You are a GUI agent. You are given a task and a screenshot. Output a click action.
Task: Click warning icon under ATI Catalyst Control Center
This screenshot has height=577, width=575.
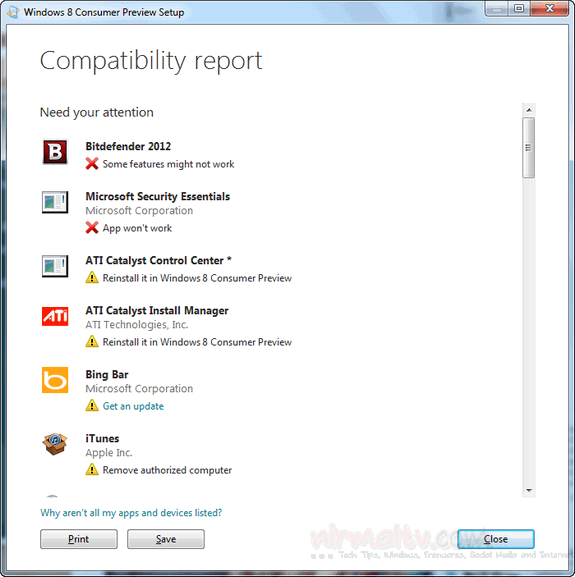[92, 277]
